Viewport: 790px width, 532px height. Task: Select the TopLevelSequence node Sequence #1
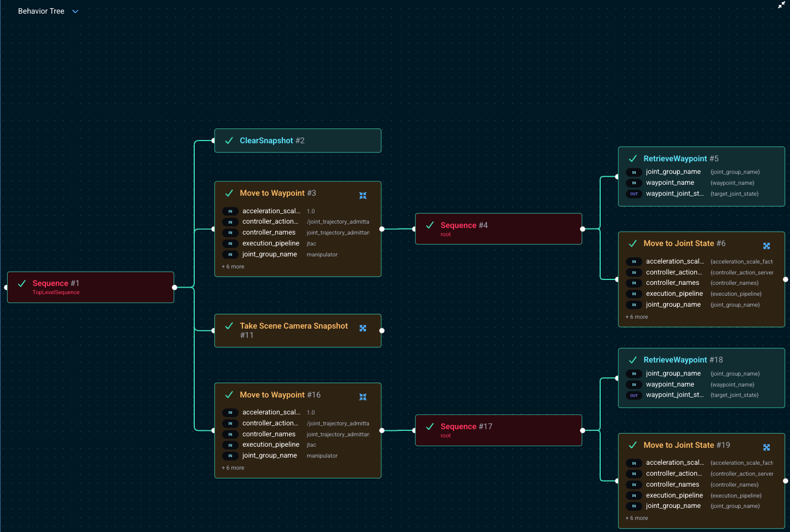coord(90,287)
